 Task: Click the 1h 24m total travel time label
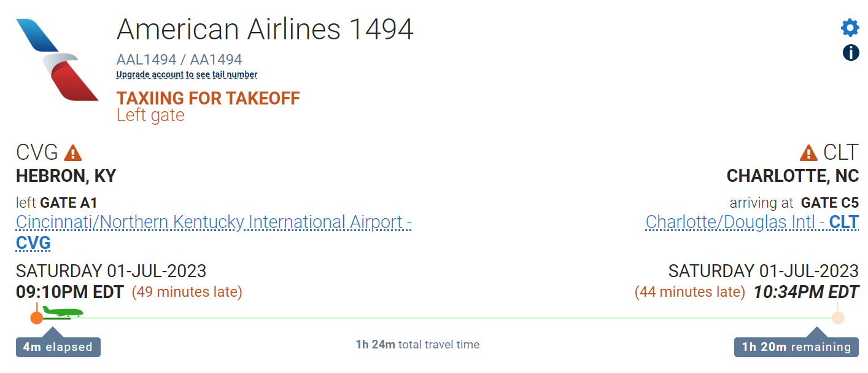coord(417,345)
